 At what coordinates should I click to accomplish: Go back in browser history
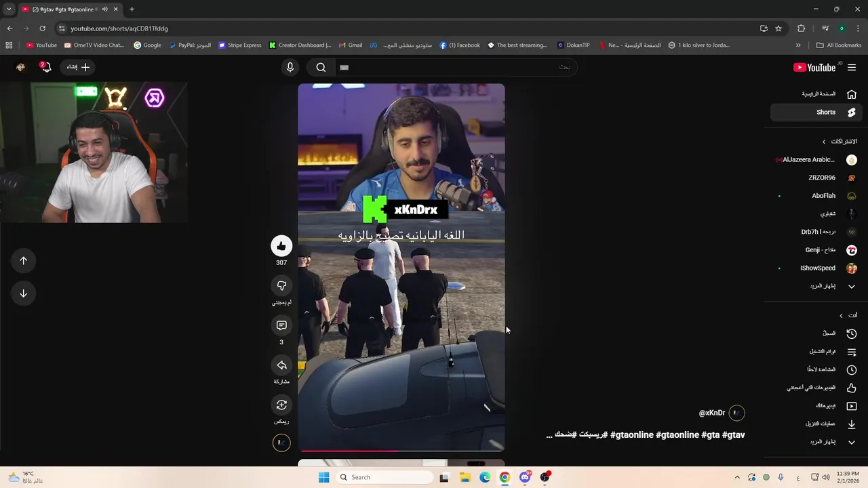coord(9,28)
